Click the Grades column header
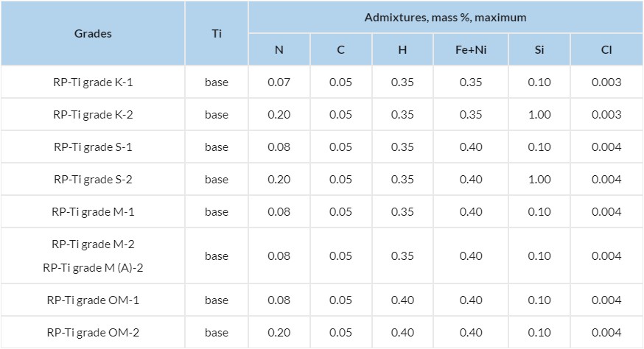 click(93, 34)
